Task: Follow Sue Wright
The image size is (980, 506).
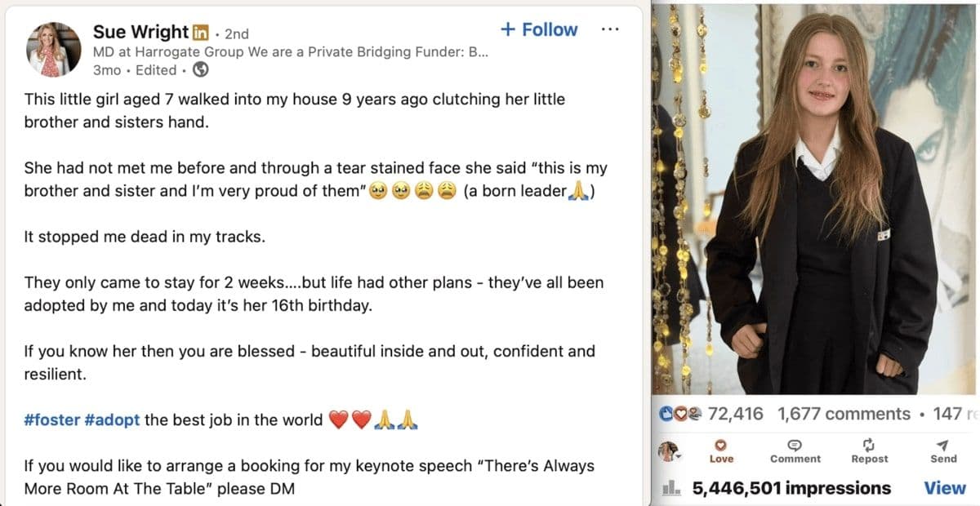Action: (x=539, y=29)
